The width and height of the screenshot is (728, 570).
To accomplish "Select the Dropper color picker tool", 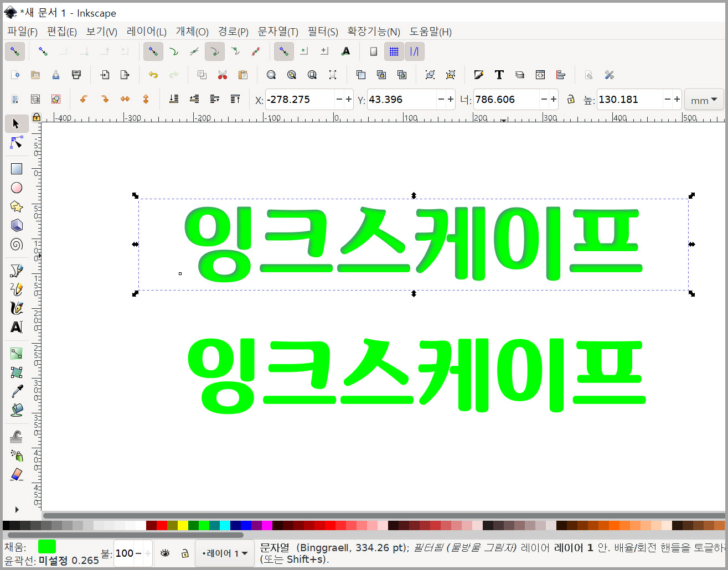I will click(17, 391).
